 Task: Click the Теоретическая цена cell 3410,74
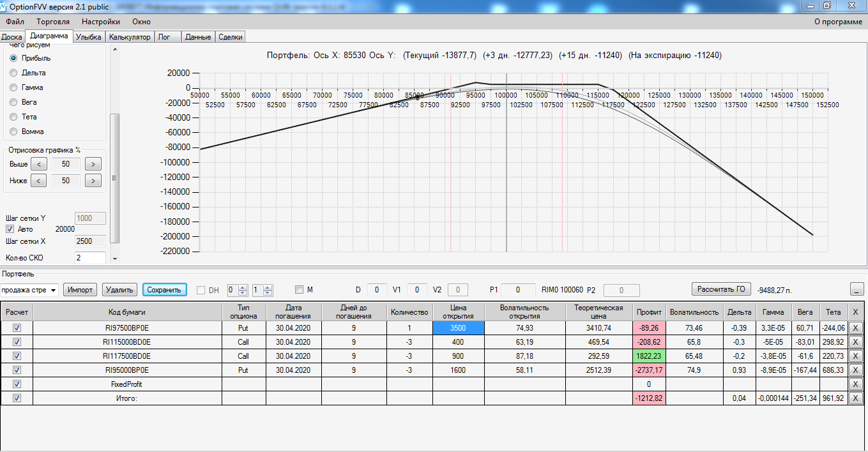tap(598, 328)
